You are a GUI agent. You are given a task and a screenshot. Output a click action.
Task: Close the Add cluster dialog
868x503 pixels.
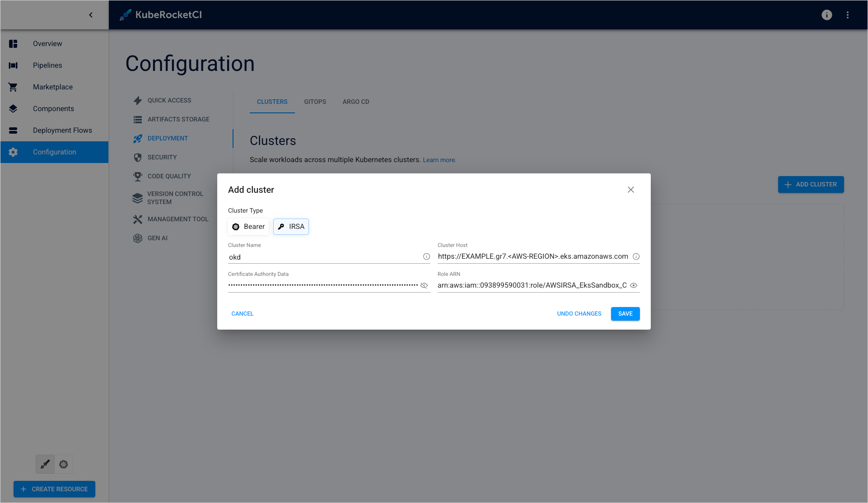[x=630, y=190]
